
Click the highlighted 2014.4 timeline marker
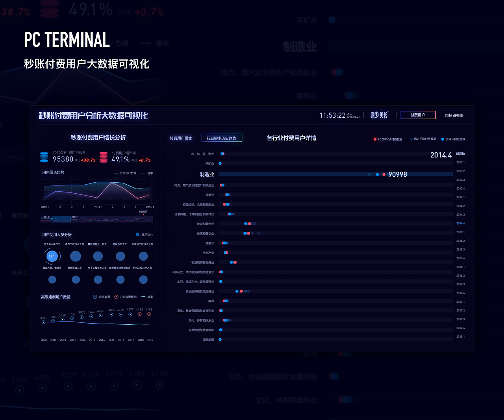click(x=460, y=223)
